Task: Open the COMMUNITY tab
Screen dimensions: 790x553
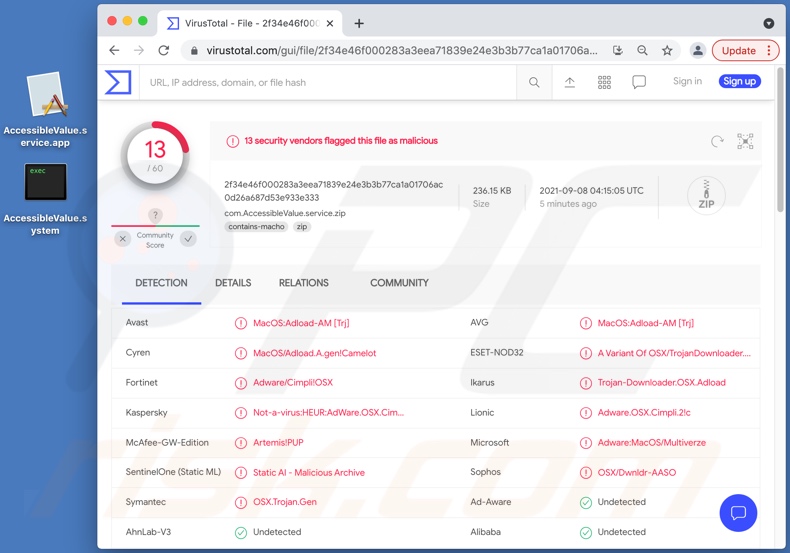Action: click(x=399, y=283)
